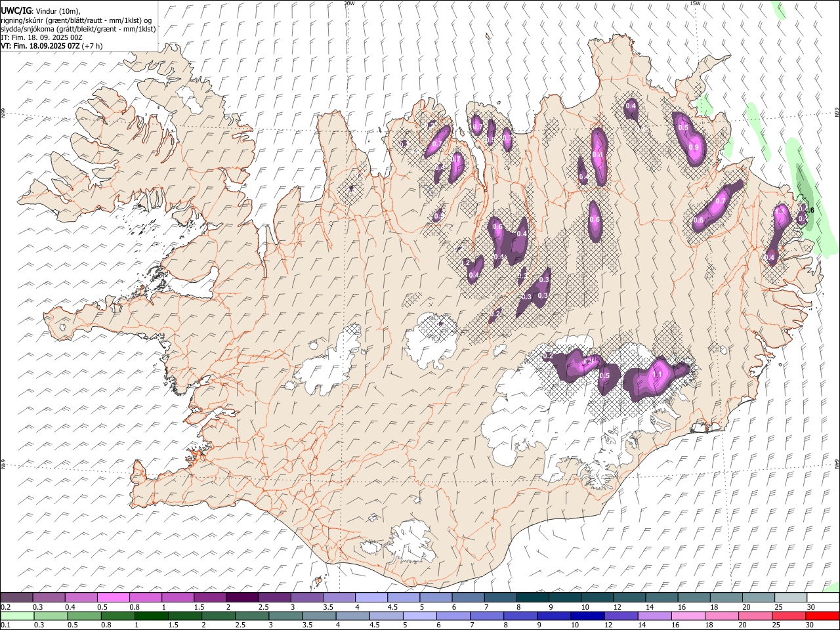Click the deep blue rain swatch between 10 and 12
Viewport: 840px width, 630px height.
coord(587,616)
